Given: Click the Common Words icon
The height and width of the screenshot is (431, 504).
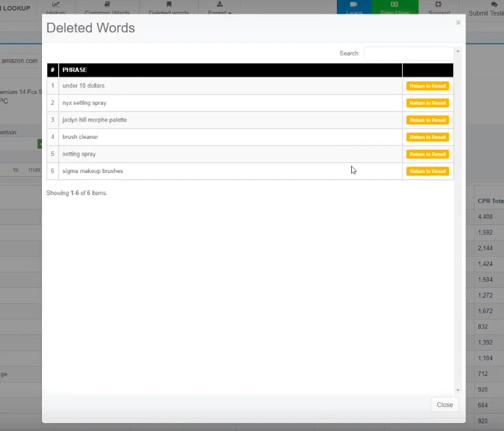Looking at the screenshot, I should pos(107,5).
